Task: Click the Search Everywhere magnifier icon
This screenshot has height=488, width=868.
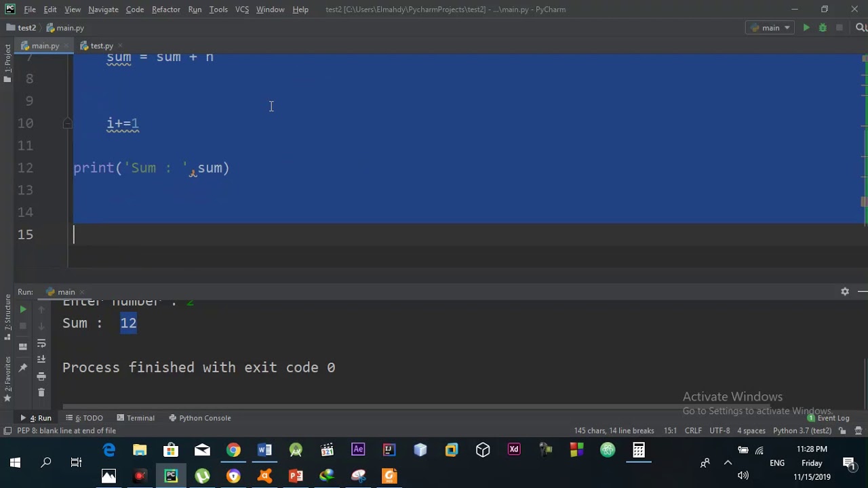Action: click(861, 28)
